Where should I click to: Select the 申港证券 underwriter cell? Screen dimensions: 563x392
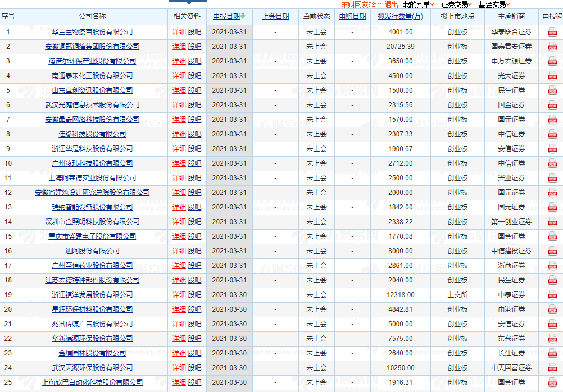coord(512,309)
